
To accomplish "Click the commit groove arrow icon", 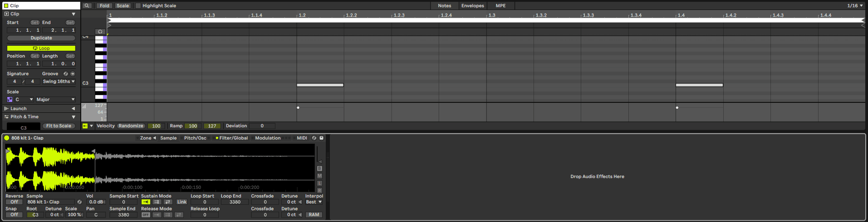I will pos(73,74).
